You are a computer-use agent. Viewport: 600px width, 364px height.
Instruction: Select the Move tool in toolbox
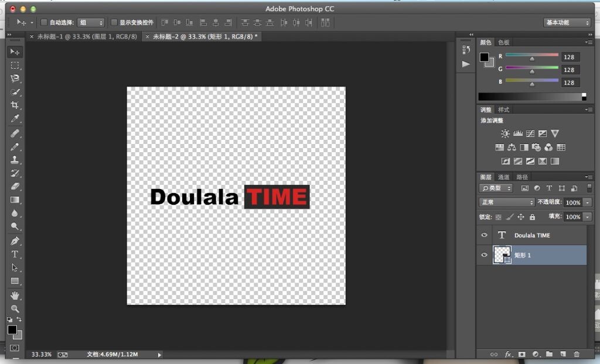(x=15, y=52)
